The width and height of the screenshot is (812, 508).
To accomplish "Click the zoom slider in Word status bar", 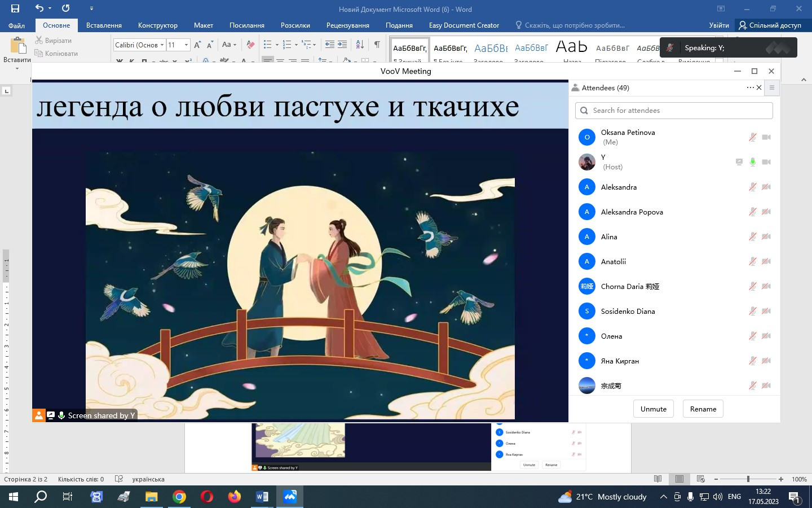I will point(748,479).
